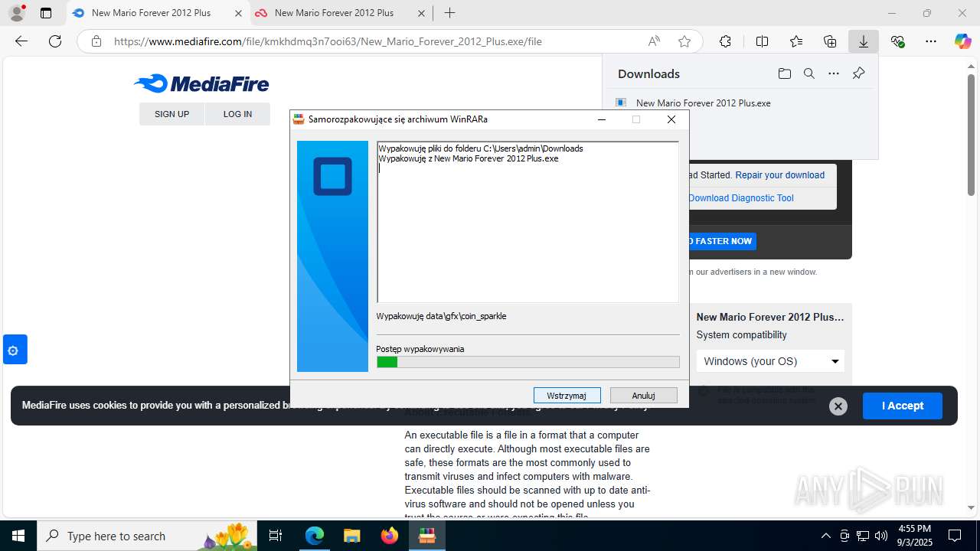
Task: Click the Repair your download link
Action: (779, 175)
